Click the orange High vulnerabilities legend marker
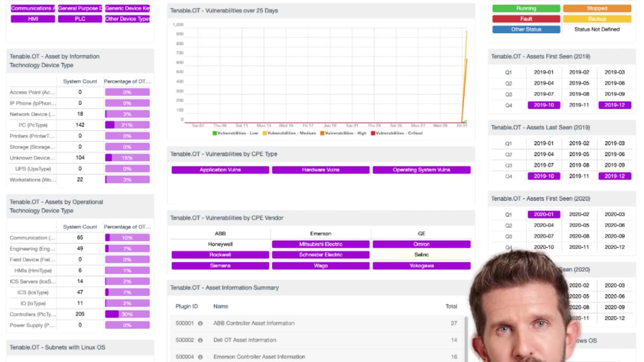 322,133
